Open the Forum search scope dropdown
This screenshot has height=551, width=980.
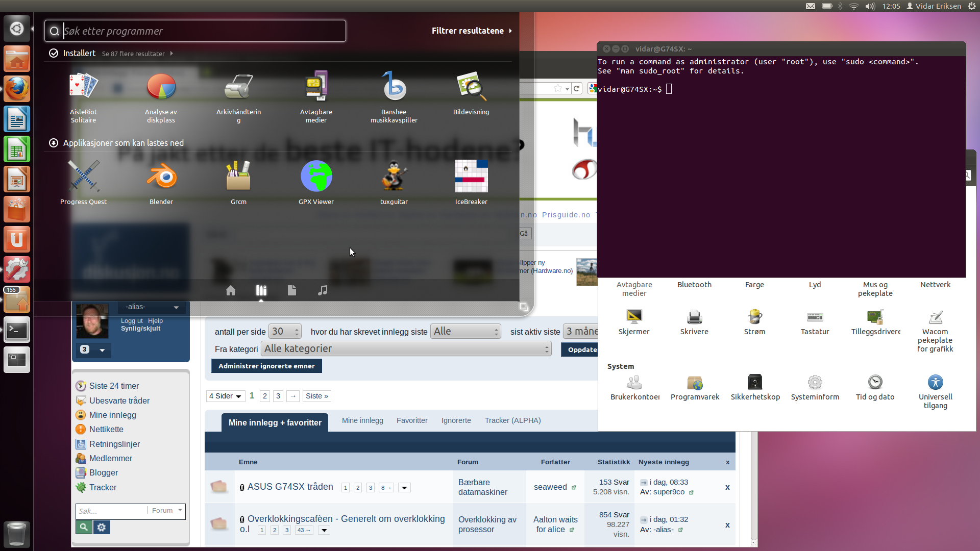(167, 511)
